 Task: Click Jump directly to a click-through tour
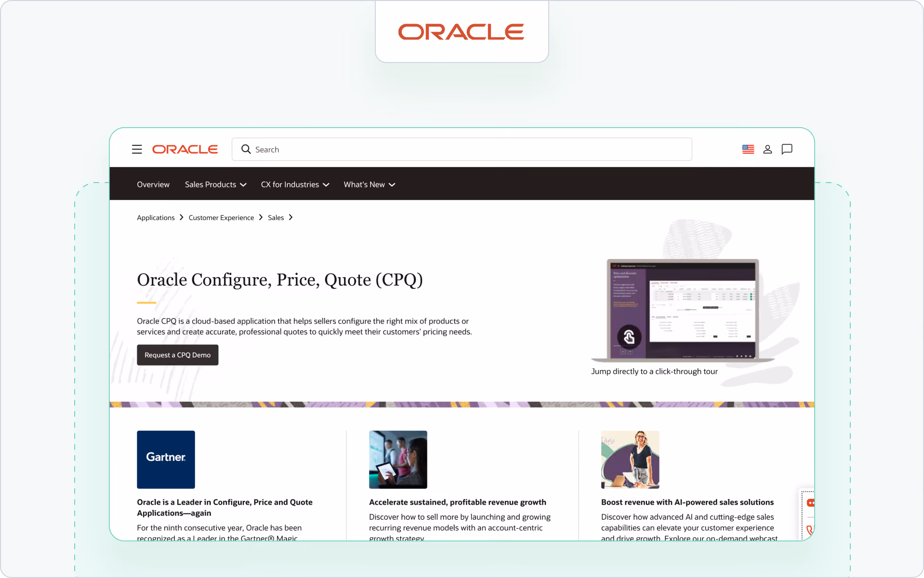coord(654,371)
